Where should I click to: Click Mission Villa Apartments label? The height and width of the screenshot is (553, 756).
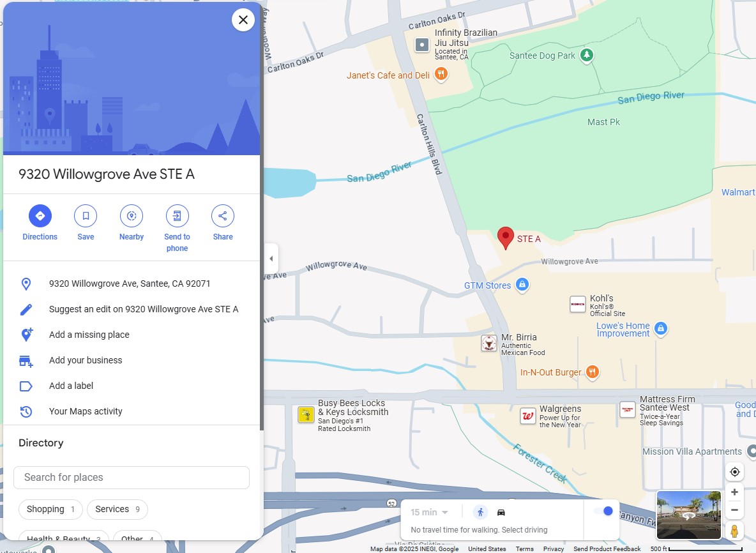(x=692, y=451)
